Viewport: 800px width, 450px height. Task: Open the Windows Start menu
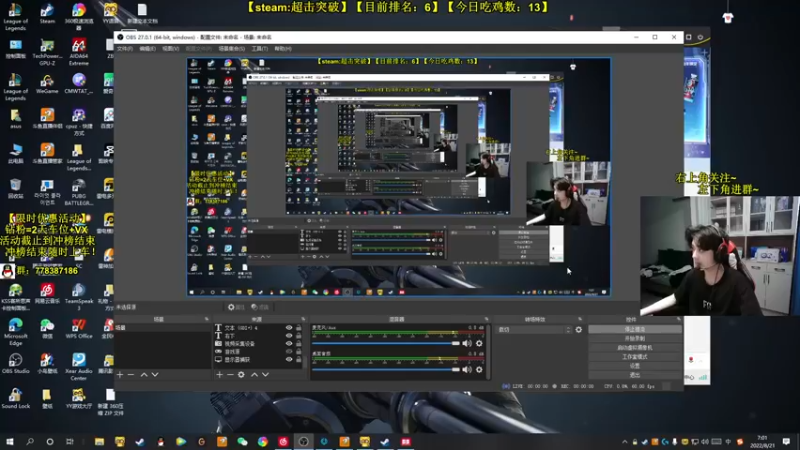[x=10, y=442]
